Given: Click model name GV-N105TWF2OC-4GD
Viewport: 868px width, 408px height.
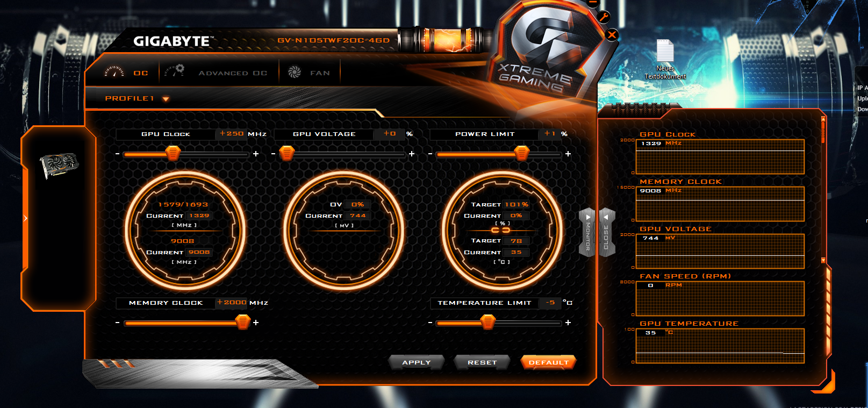Looking at the screenshot, I should [333, 40].
